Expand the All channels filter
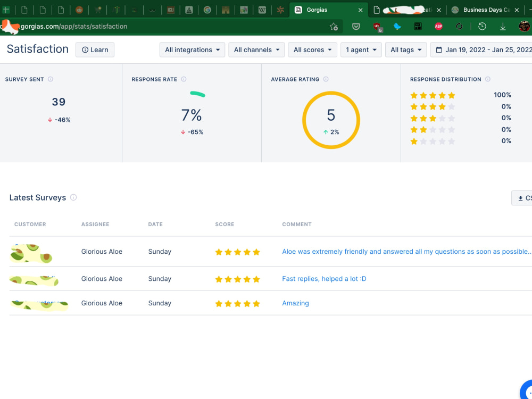Viewport: 532px width, 399px height. pyautogui.click(x=256, y=50)
